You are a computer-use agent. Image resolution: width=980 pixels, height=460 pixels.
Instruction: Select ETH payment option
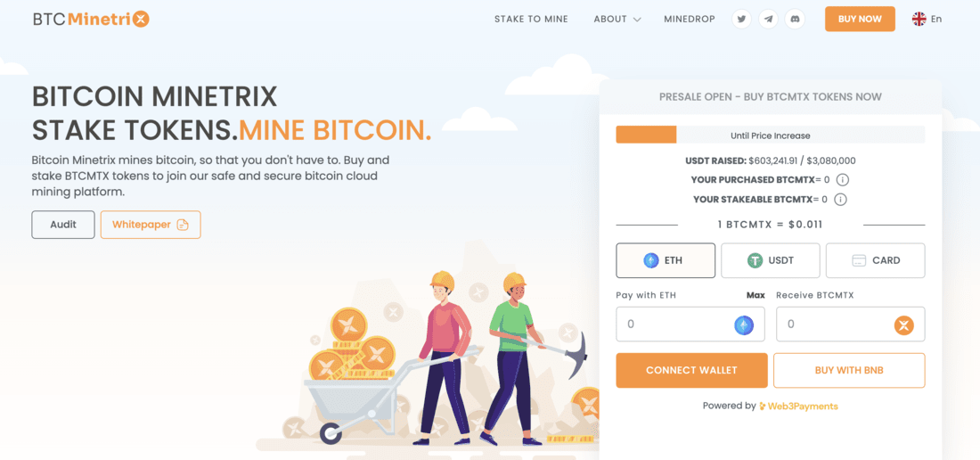pyautogui.click(x=666, y=260)
